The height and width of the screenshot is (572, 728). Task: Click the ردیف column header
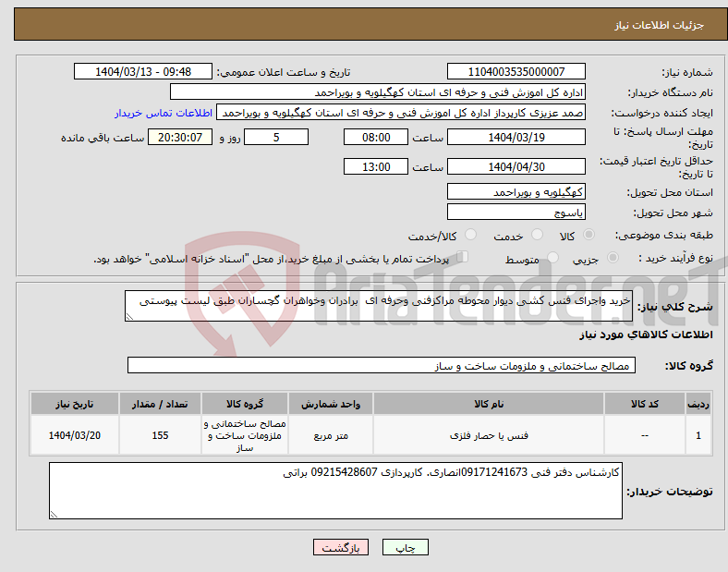[698, 404]
